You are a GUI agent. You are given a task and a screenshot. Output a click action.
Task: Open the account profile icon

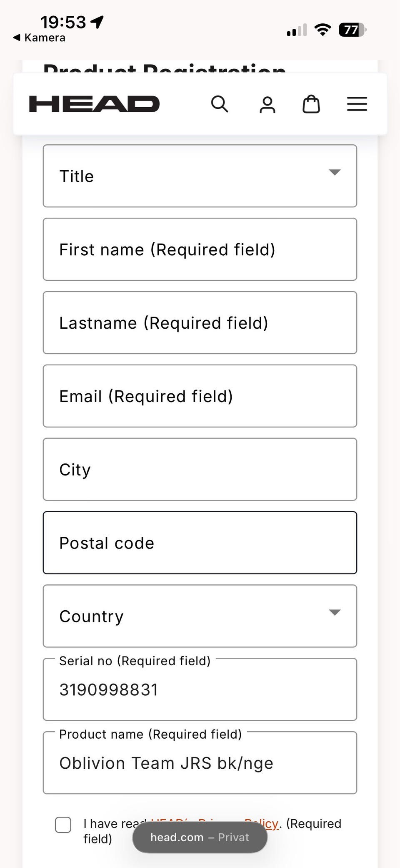tap(267, 104)
